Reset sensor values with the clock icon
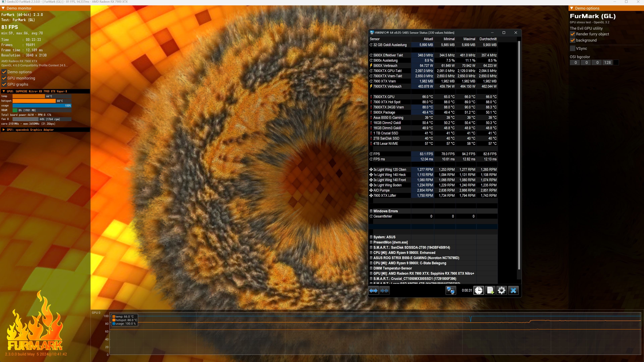Screen dimensions: 644x362 click(478, 291)
